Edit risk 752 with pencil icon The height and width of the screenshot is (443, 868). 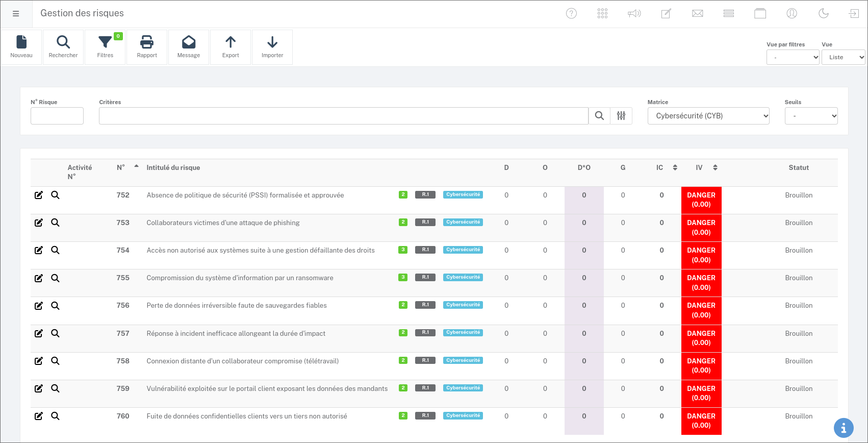(x=39, y=195)
